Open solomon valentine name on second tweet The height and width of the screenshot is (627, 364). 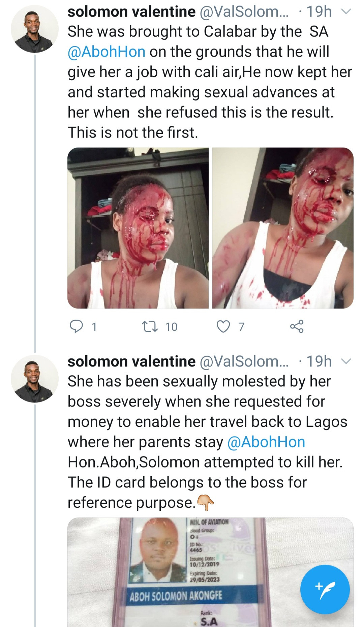[x=131, y=361]
